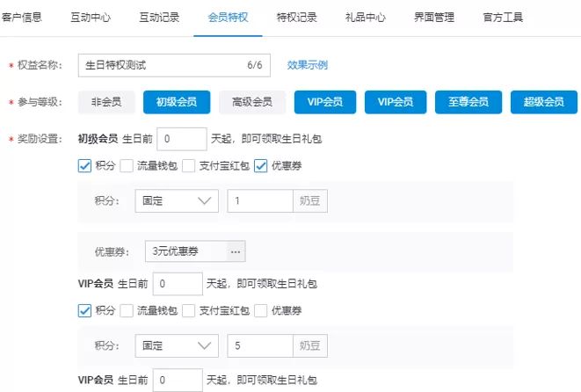Enable the 非会员 level

[106, 102]
